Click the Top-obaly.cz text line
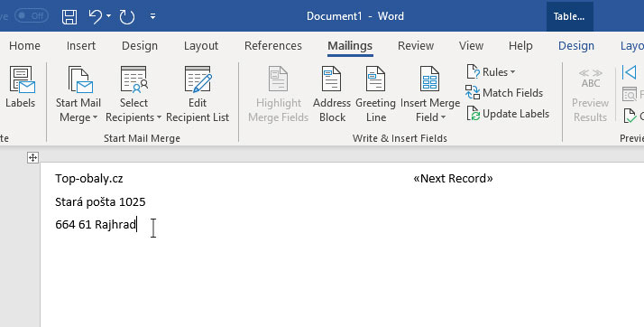644x327 pixels. [x=89, y=179]
